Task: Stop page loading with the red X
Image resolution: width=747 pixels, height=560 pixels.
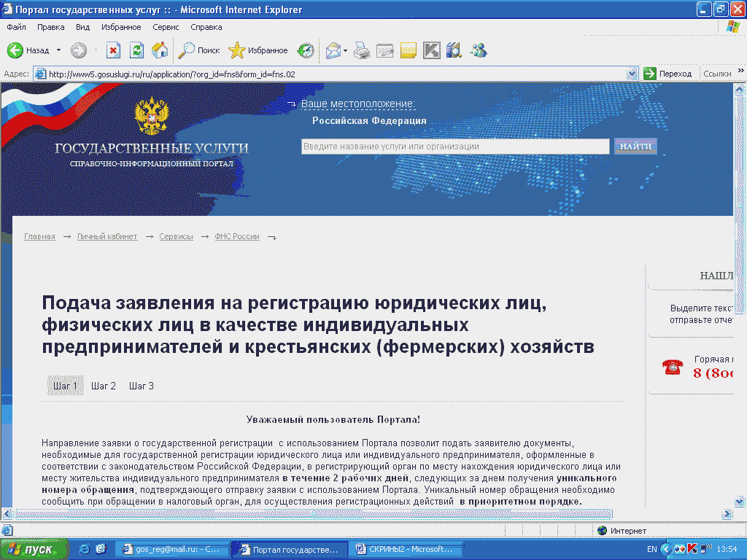Action: pos(114,50)
